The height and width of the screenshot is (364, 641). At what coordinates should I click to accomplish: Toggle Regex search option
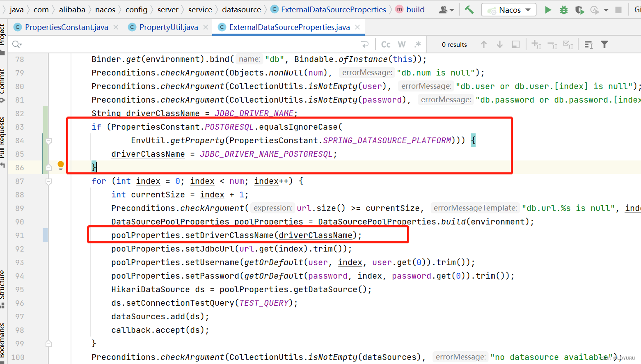[x=418, y=44]
